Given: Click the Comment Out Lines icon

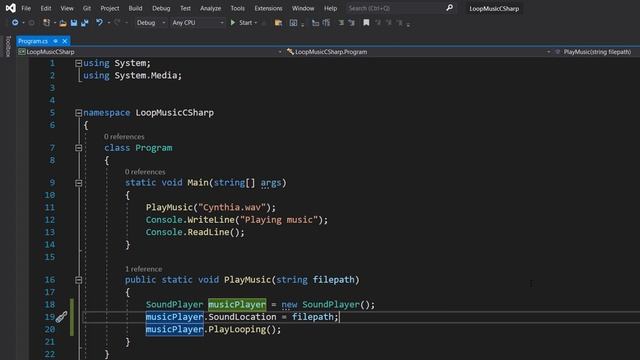Looking at the screenshot, I should pyautogui.click(x=341, y=23).
